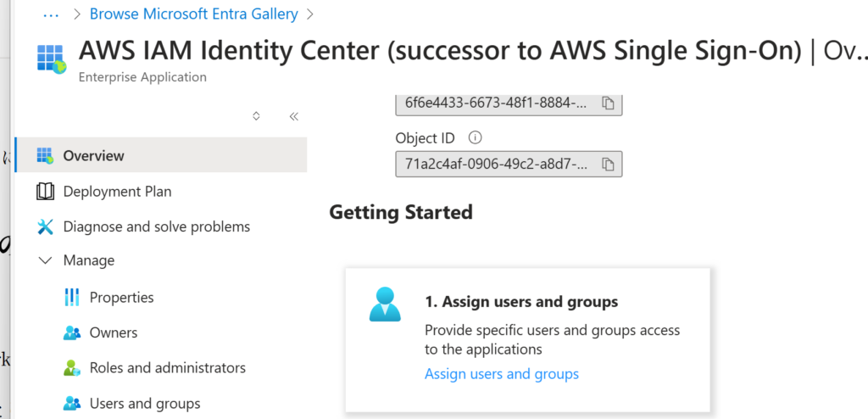
Task: Click the Assign users and groups link
Action: tap(502, 374)
